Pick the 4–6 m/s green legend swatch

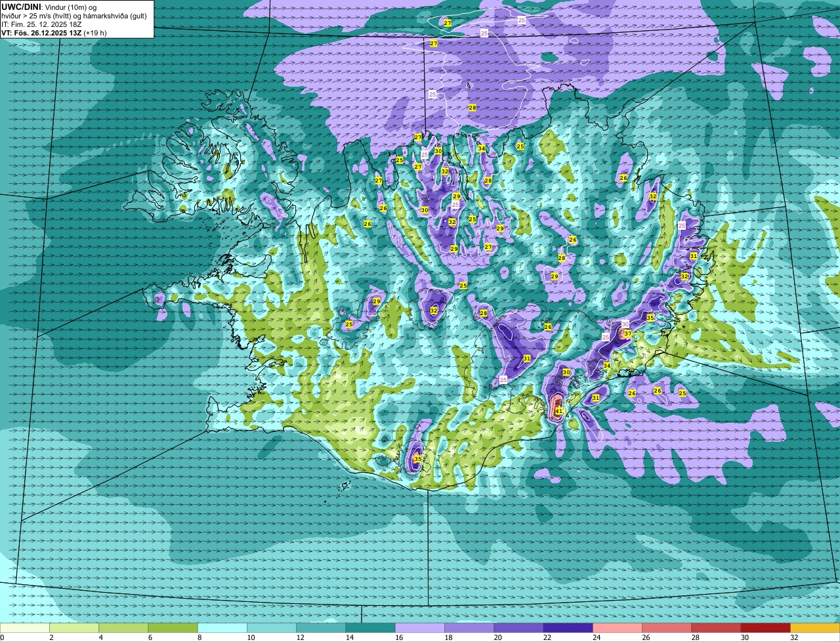[x=123, y=628]
